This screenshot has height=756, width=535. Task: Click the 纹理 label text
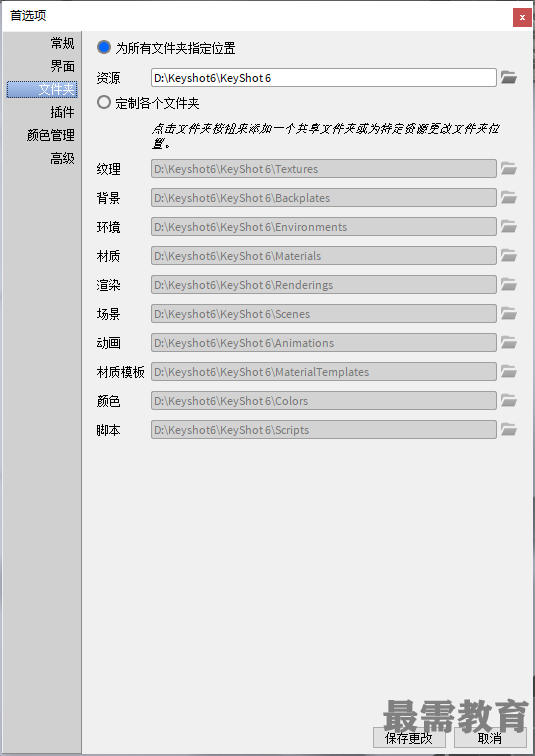tap(108, 169)
